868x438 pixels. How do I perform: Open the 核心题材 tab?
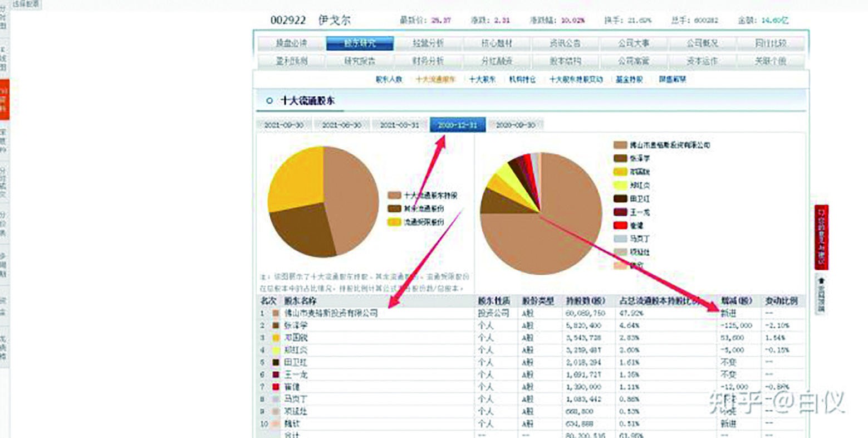click(496, 42)
